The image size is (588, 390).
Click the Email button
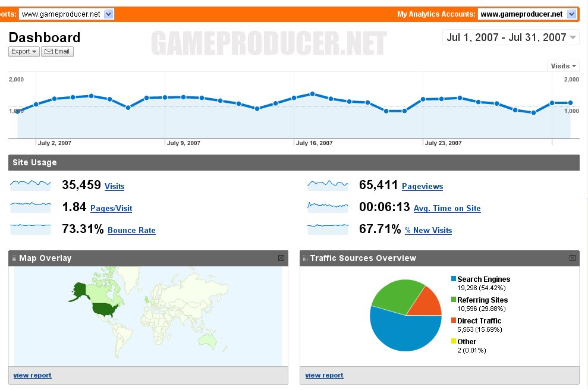coord(58,51)
